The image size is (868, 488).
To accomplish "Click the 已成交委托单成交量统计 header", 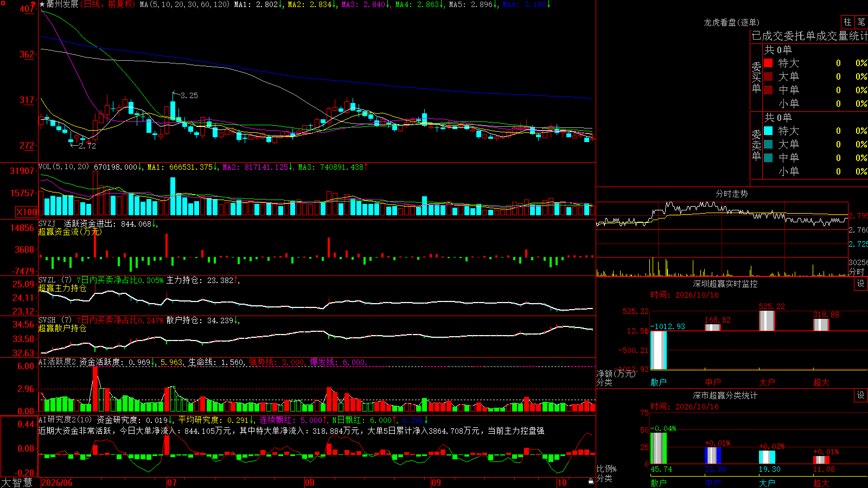I will (809, 36).
